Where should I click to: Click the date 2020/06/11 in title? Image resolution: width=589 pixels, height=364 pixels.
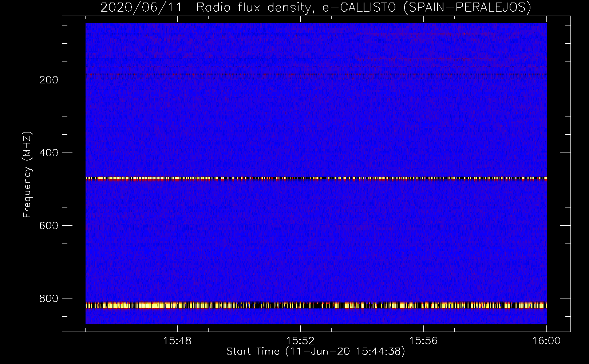tap(141, 7)
